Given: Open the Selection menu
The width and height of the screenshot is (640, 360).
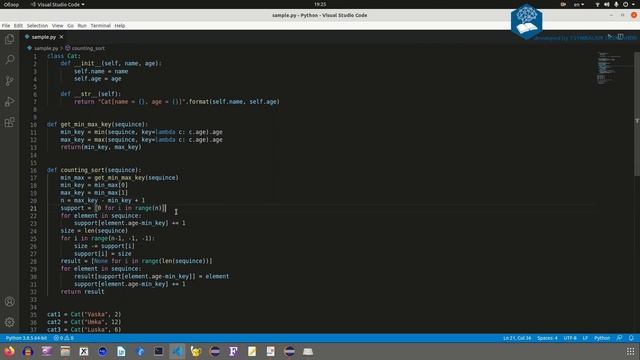Looking at the screenshot, I should [x=37, y=25].
